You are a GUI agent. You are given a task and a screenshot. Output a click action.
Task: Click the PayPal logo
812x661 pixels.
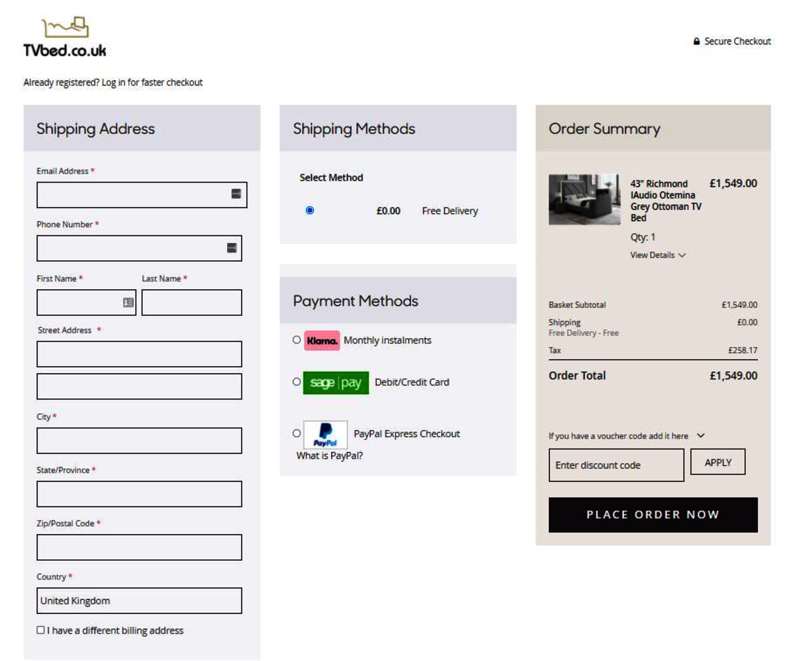tap(325, 435)
